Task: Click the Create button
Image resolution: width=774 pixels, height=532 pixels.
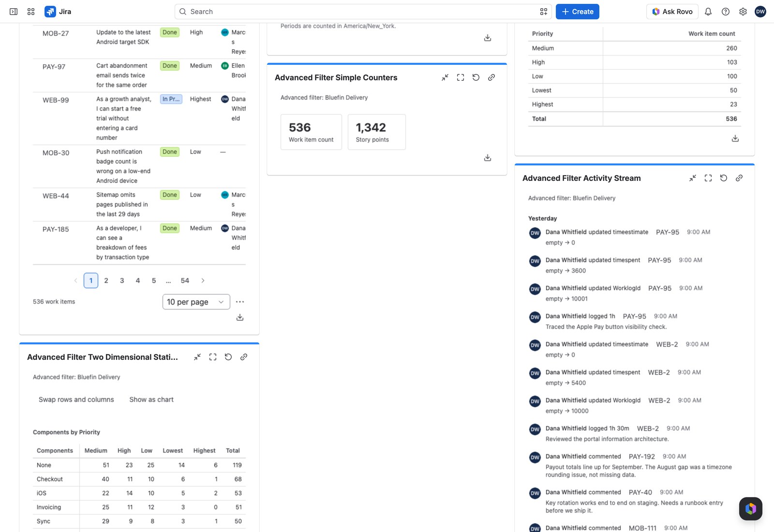Action: pos(578,12)
